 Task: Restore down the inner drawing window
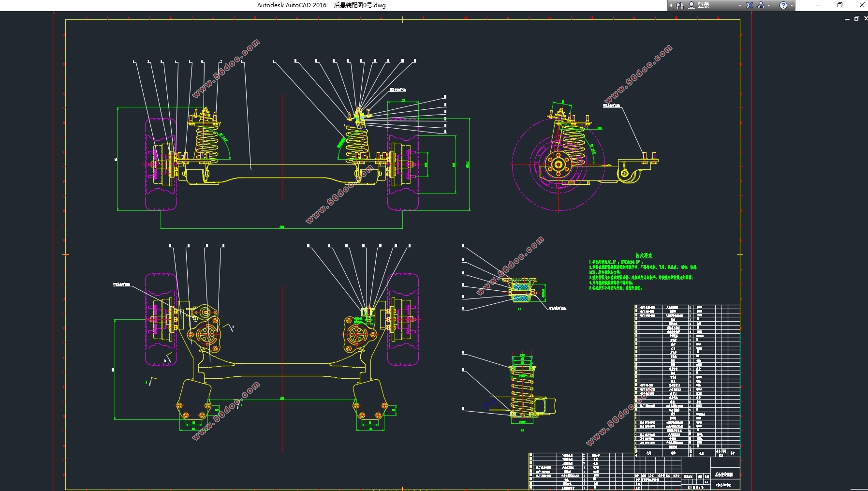(857, 18)
